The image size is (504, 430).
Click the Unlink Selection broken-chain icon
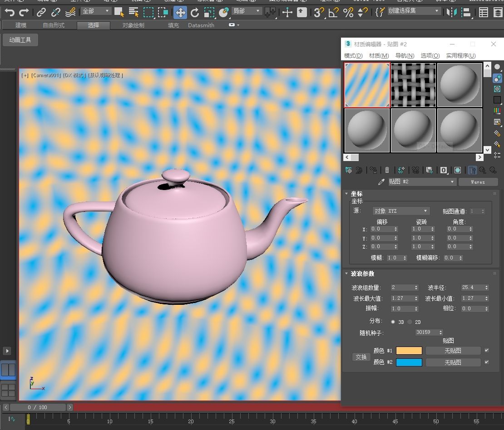tap(55, 13)
